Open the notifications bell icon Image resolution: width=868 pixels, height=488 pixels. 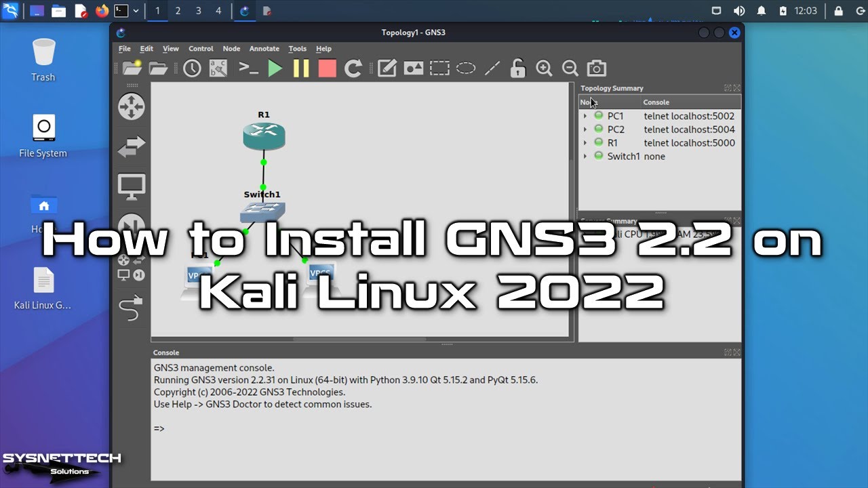(761, 11)
